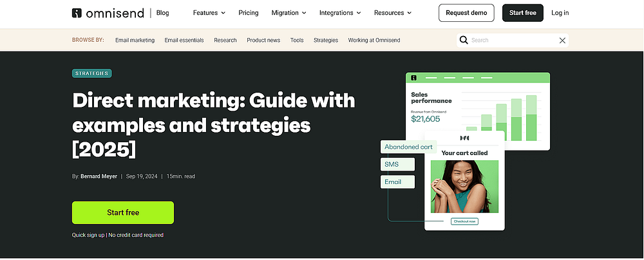Open the Blog link beside logo

point(163,13)
